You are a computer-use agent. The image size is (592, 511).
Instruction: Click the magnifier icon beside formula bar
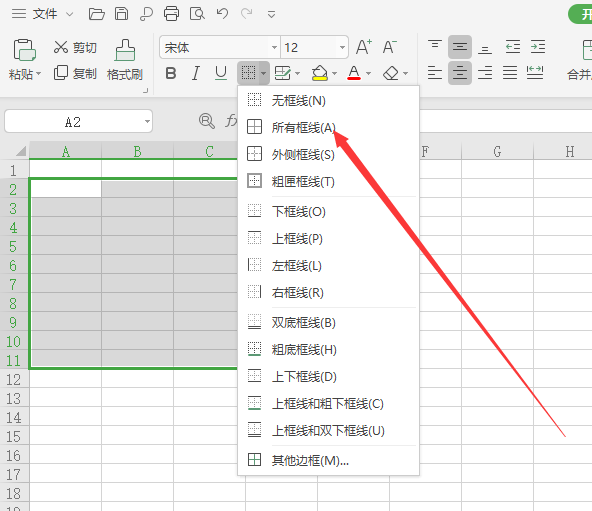[x=207, y=121]
